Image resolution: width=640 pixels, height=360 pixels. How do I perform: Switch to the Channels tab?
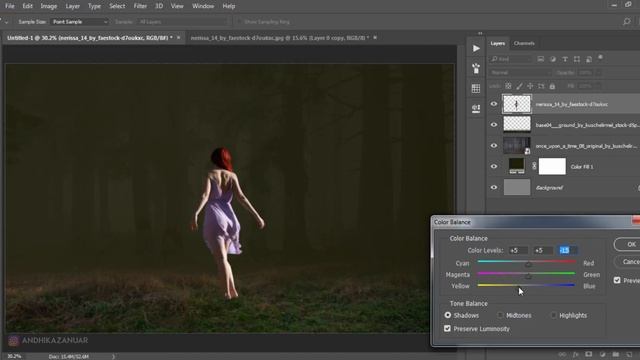(524, 43)
